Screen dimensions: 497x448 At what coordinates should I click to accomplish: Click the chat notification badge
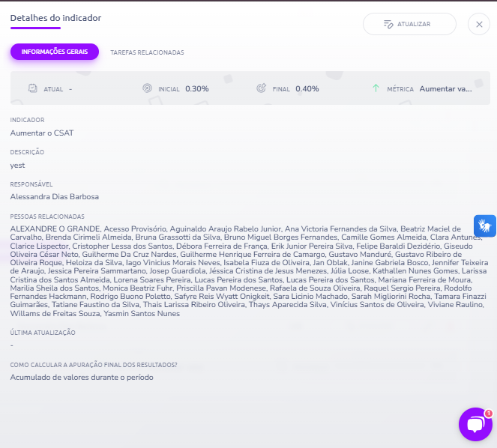pyautogui.click(x=489, y=413)
